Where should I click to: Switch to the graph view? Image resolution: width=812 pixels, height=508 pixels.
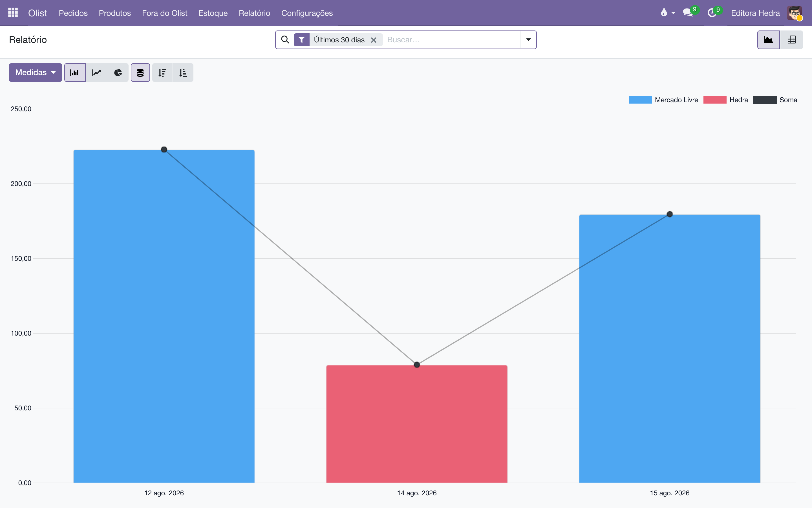[x=768, y=40]
